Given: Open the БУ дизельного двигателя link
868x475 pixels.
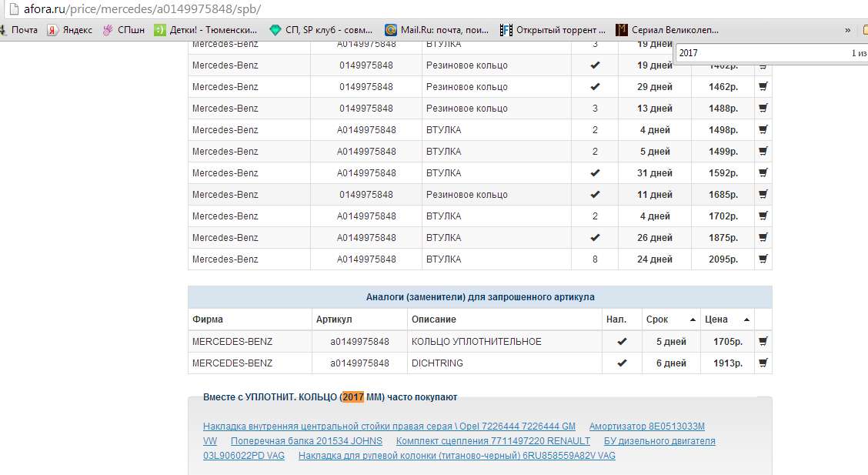Looking at the screenshot, I should [x=659, y=441].
